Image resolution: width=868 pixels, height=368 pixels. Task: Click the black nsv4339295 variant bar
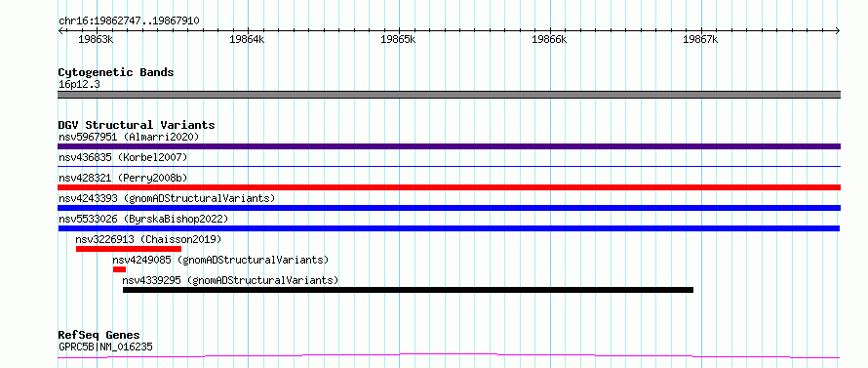(x=408, y=290)
